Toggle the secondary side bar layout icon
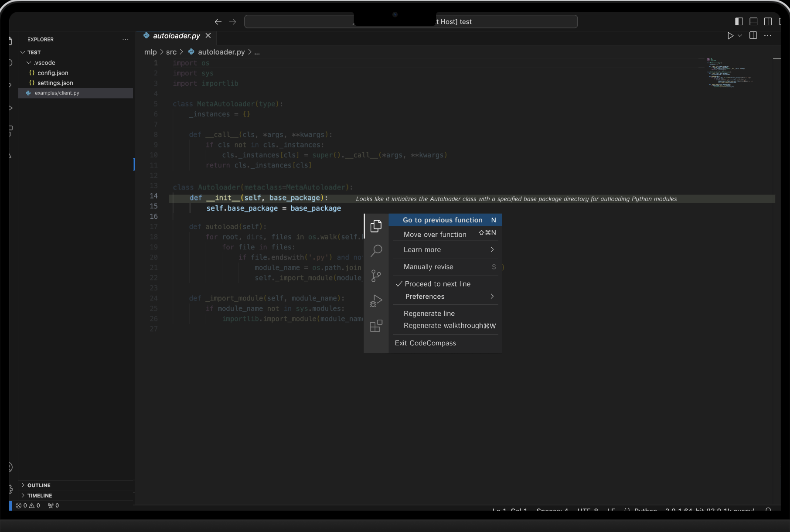 coord(768,21)
